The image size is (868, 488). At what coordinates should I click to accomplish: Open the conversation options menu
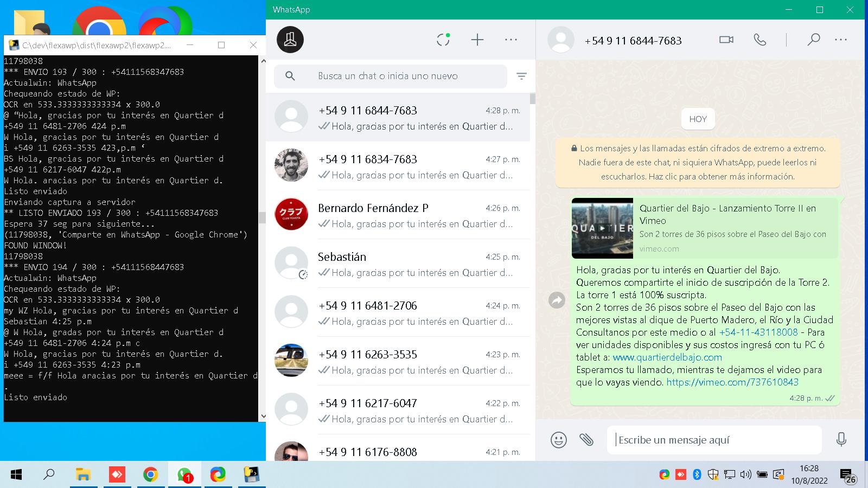coord(841,40)
